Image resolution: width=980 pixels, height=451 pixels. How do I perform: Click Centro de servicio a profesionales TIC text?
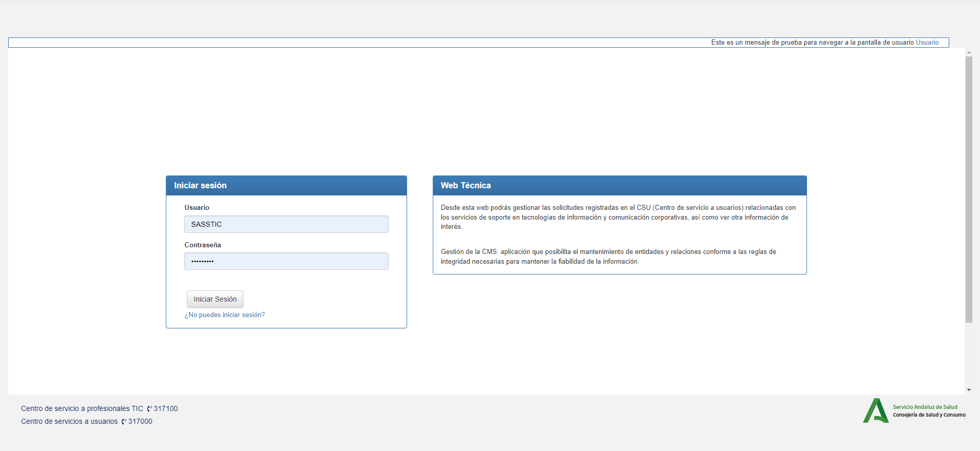point(82,409)
